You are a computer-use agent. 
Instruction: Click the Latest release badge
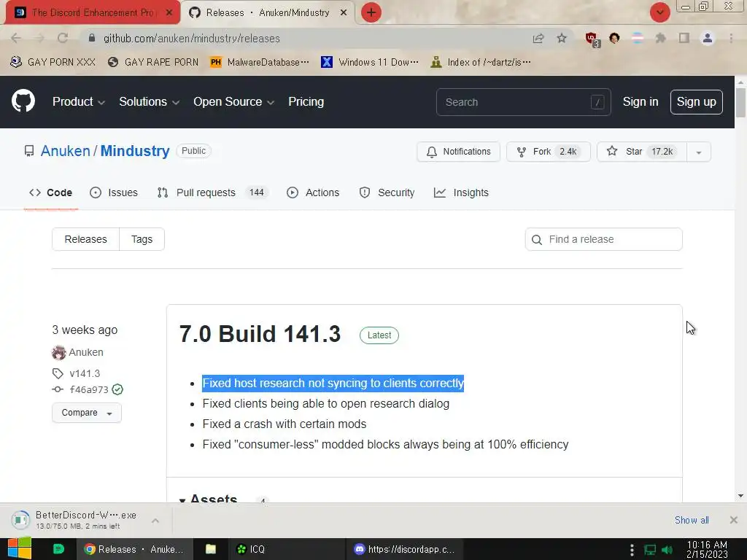(x=379, y=335)
